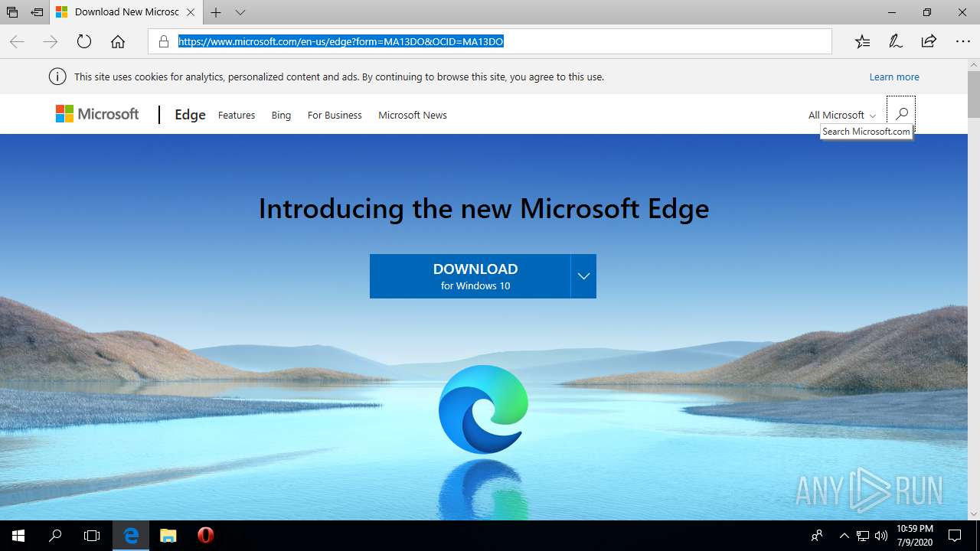The height and width of the screenshot is (551, 980).
Task: Open the Action Center notifications icon
Action: [x=955, y=536]
